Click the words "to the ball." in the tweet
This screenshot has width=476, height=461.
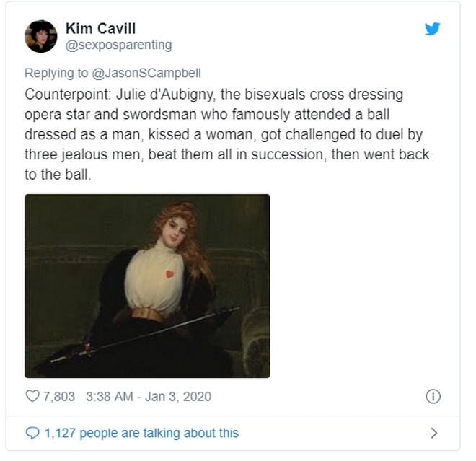click(58, 175)
